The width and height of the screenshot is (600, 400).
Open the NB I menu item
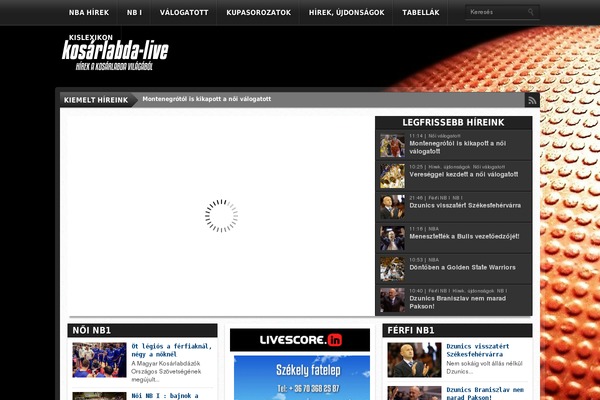point(134,13)
